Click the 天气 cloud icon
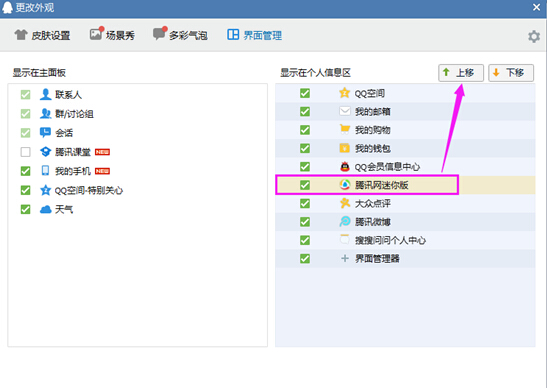The width and height of the screenshot is (547, 390). click(45, 209)
